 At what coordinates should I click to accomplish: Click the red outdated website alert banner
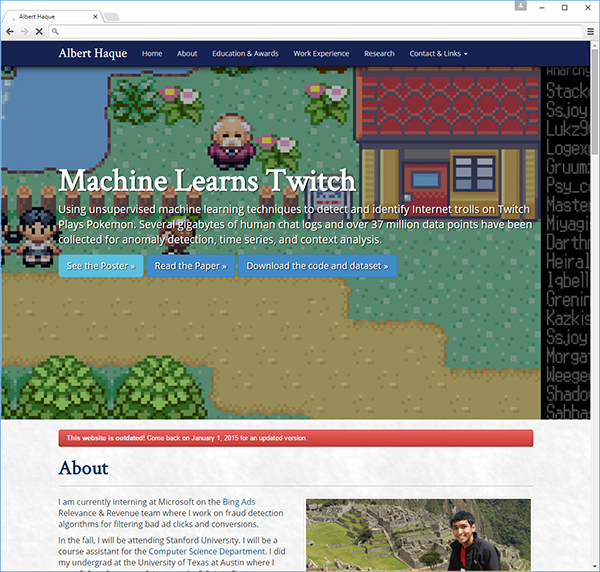pyautogui.click(x=296, y=438)
